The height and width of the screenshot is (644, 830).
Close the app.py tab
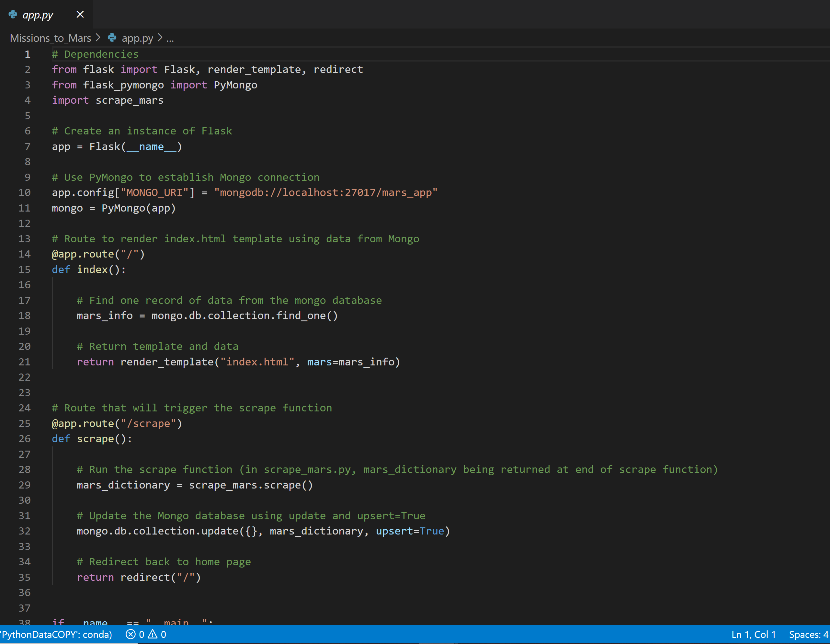[x=80, y=15]
